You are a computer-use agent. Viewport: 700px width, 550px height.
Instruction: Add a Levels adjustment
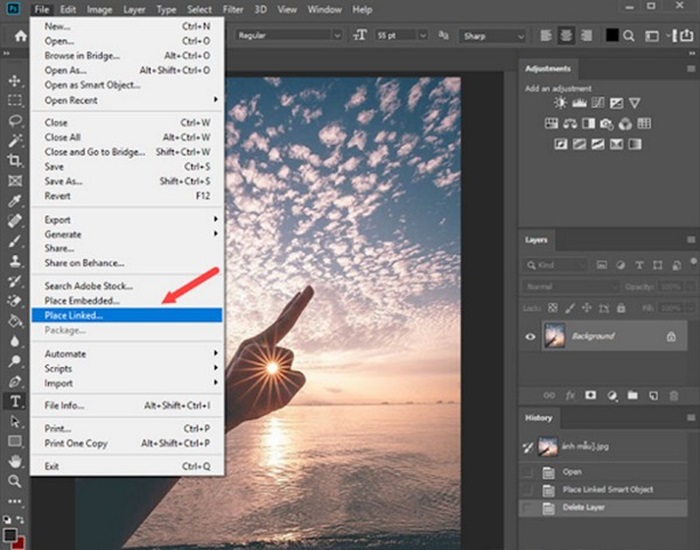pos(579,103)
